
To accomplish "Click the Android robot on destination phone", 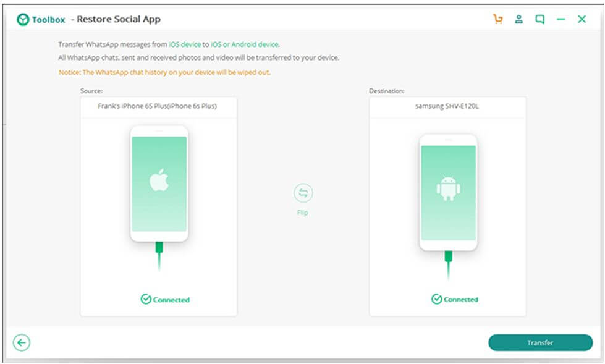I will point(448,188).
